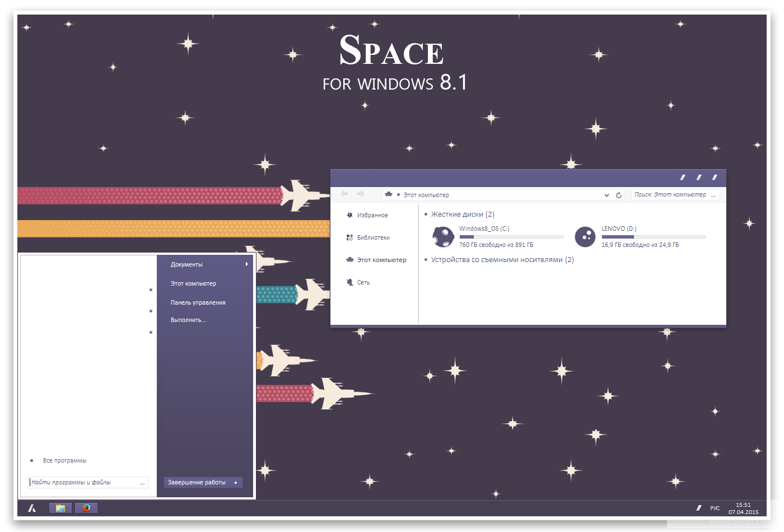The width and height of the screenshot is (784, 532).
Task: Switch the РУС input language indicator
Action: click(715, 508)
